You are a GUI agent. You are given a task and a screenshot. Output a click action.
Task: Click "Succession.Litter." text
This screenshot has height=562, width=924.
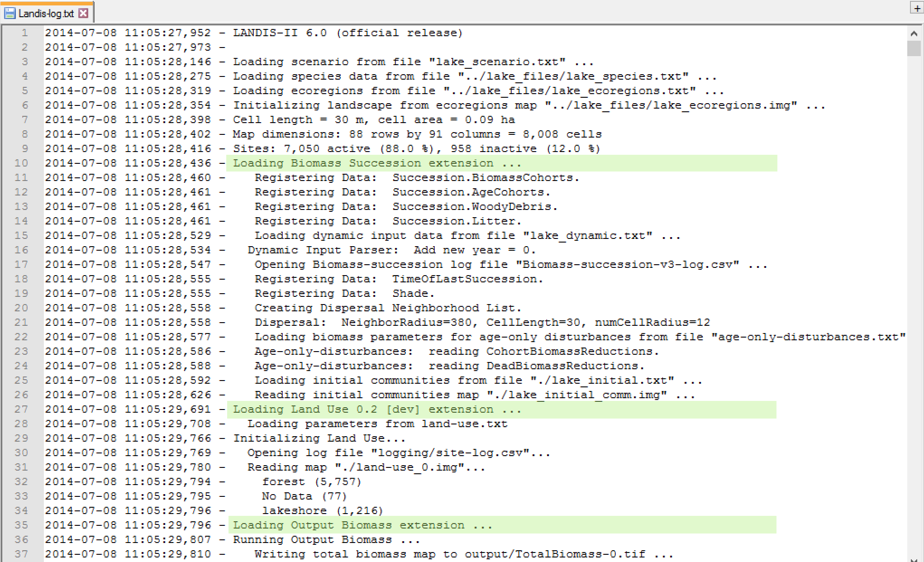pyautogui.click(x=457, y=221)
